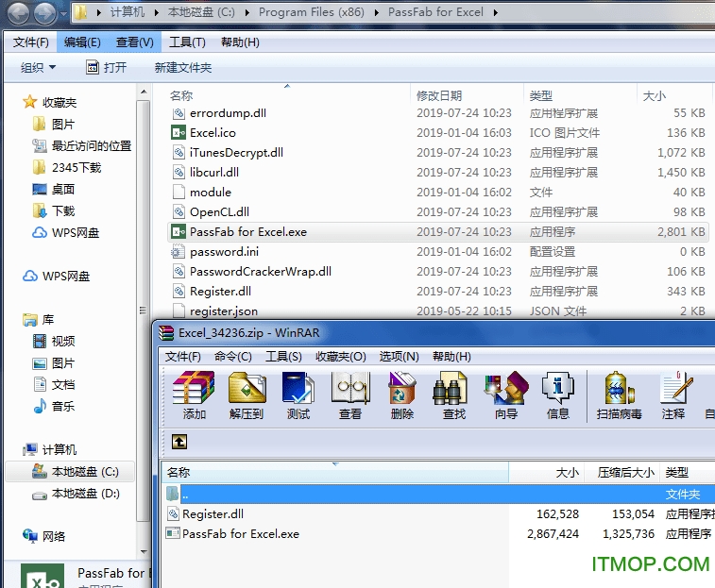This screenshot has width=715, height=588.
Task: Open WPS网盘 under Favorites
Action: [x=66, y=233]
